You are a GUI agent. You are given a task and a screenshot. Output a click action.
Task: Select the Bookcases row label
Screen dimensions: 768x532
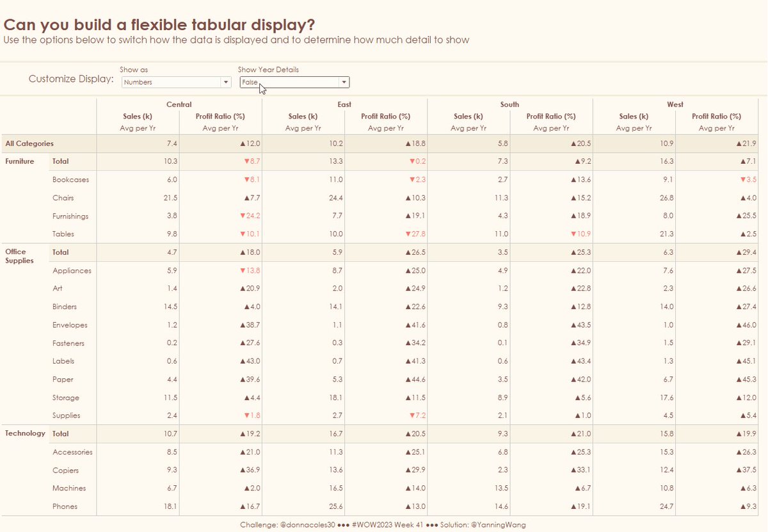71,180
